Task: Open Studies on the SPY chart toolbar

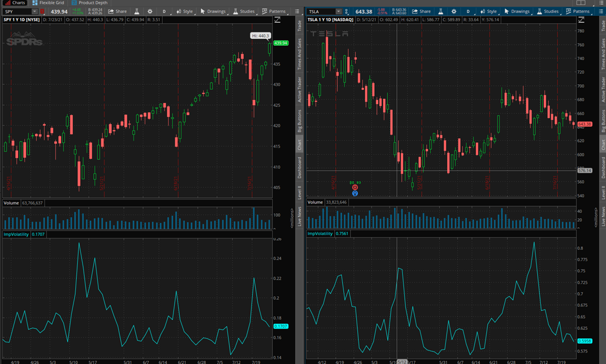Action: click(x=244, y=11)
